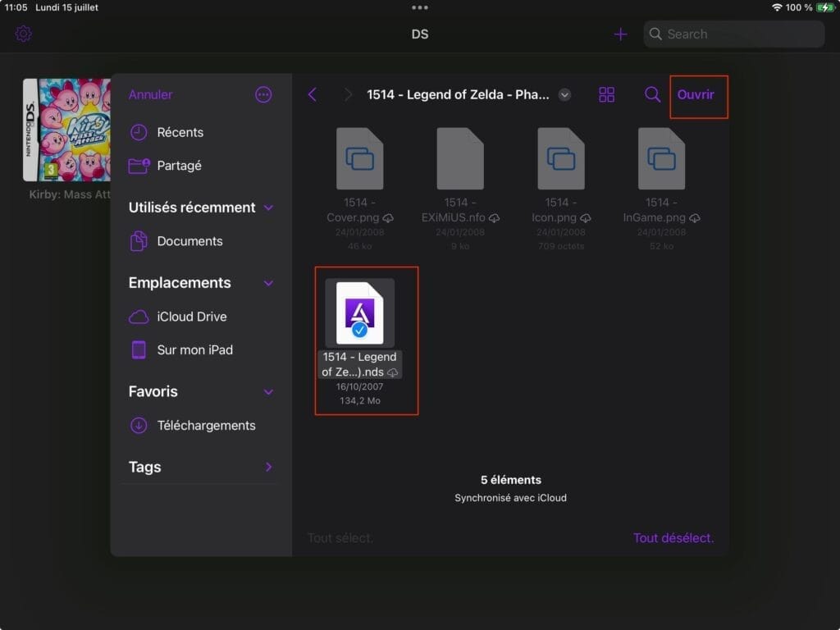
Task: Open the settings gear icon
Action: point(23,34)
